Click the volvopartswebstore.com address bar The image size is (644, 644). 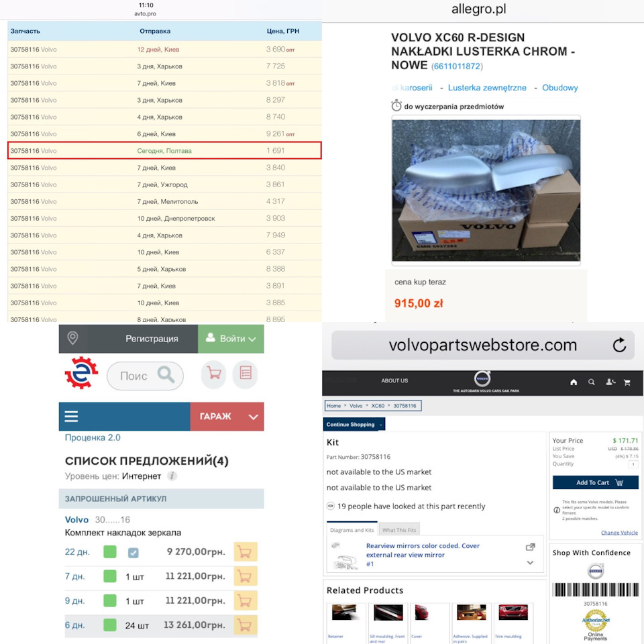click(x=483, y=345)
